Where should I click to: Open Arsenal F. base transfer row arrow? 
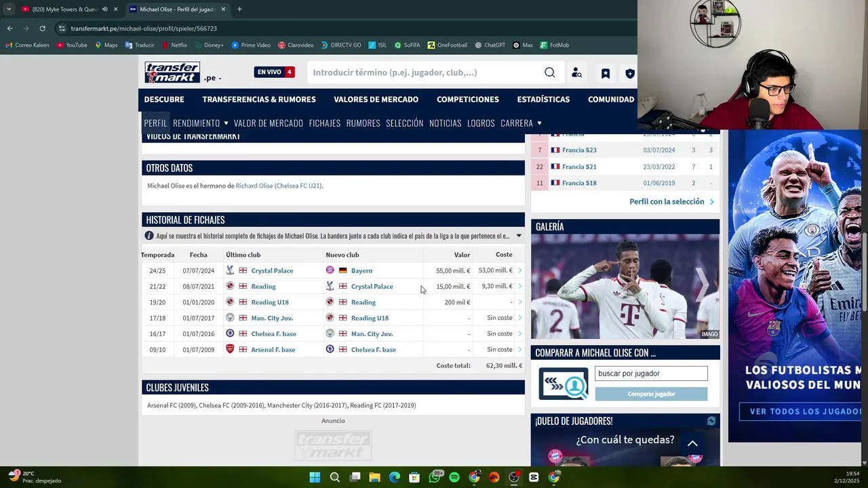click(x=519, y=350)
